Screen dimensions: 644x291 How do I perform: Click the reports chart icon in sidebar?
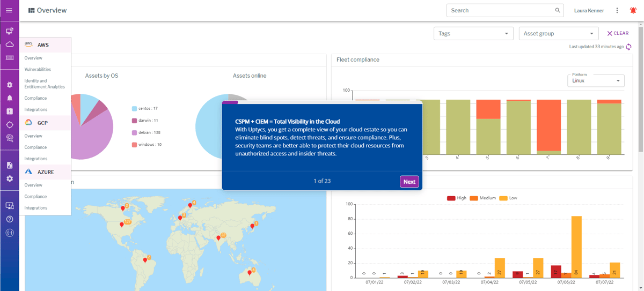pos(10,166)
